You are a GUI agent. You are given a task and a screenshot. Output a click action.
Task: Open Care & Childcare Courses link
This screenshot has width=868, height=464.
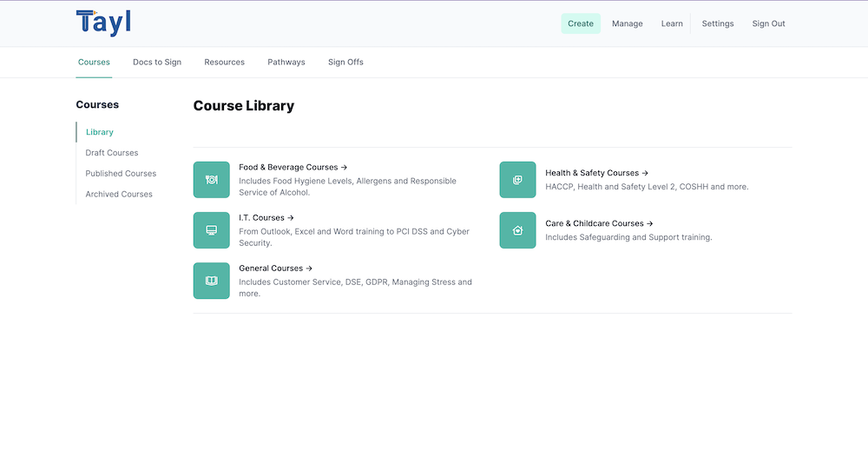click(x=599, y=223)
